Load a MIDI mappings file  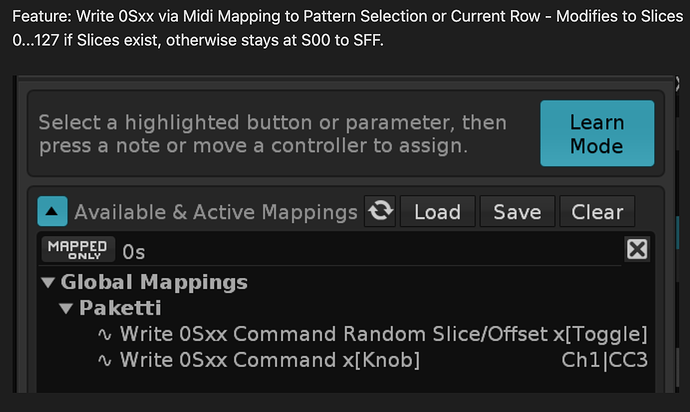437,212
